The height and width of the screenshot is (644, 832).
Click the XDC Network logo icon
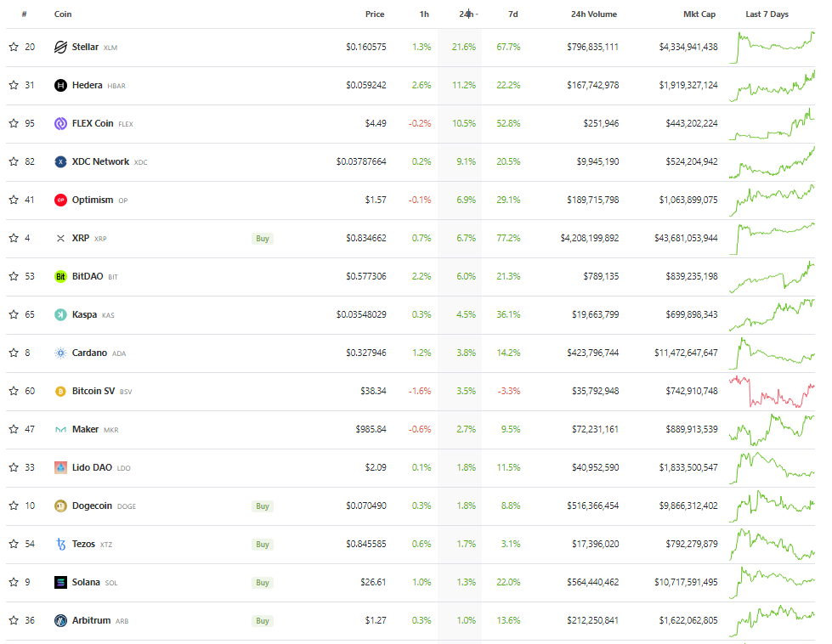(x=60, y=161)
